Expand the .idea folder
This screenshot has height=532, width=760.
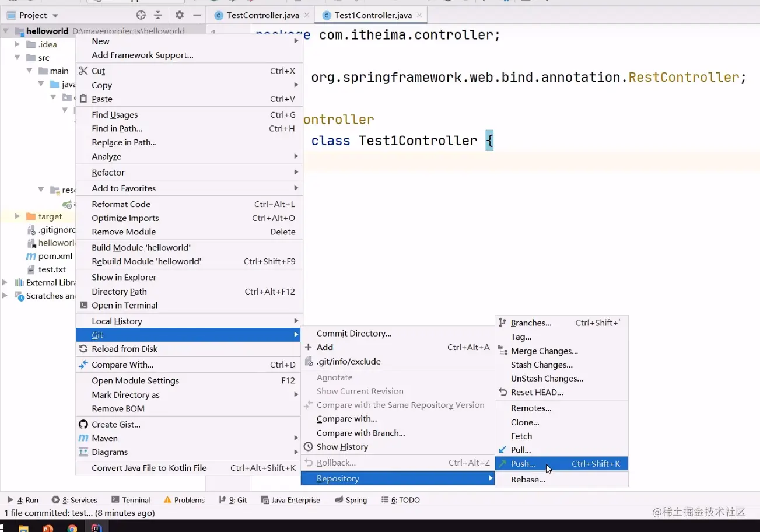click(x=17, y=44)
